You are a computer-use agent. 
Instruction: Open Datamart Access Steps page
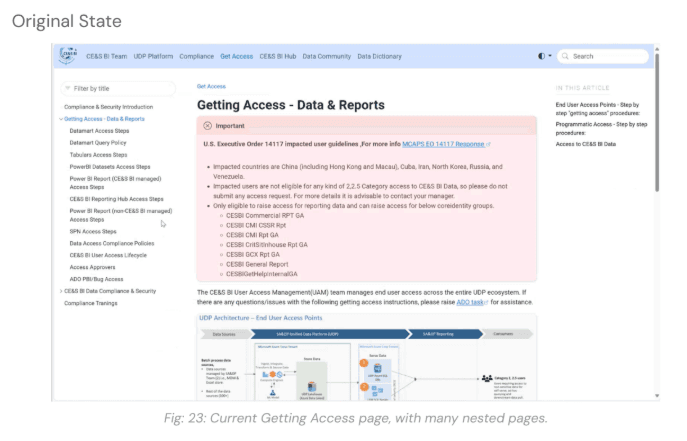(x=99, y=131)
